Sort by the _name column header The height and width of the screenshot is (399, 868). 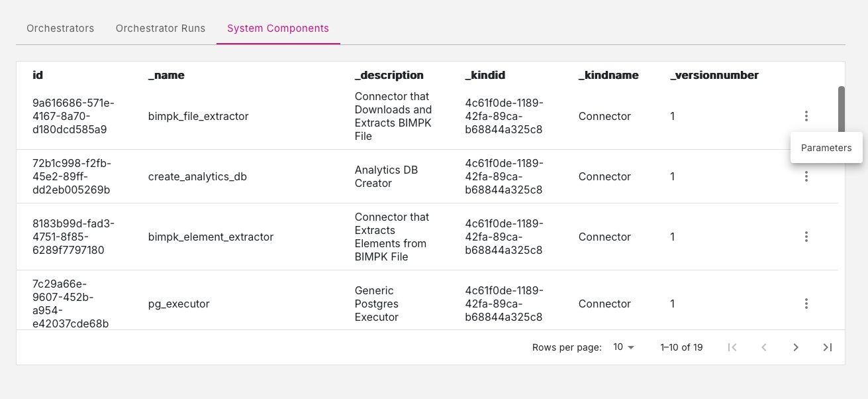click(x=166, y=75)
